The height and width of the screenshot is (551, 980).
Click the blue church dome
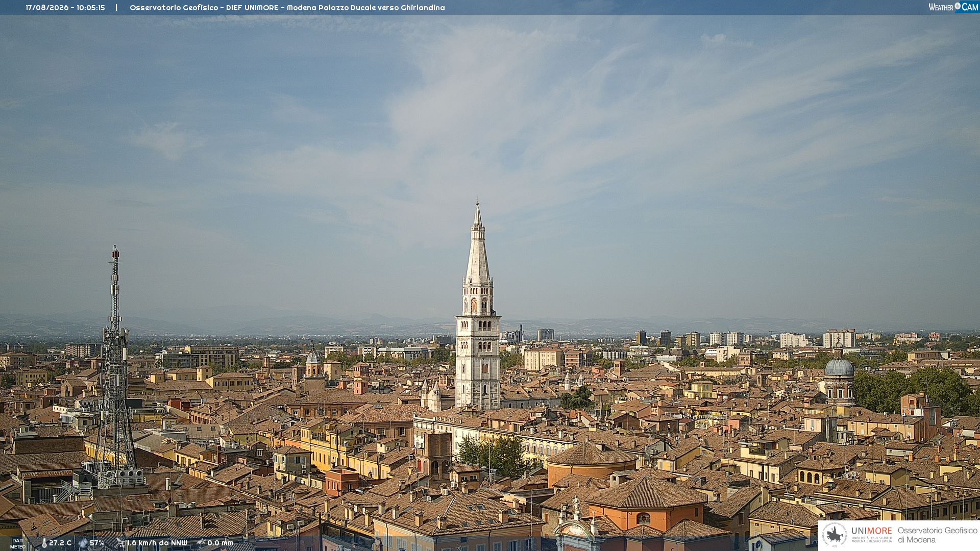pyautogui.click(x=839, y=366)
